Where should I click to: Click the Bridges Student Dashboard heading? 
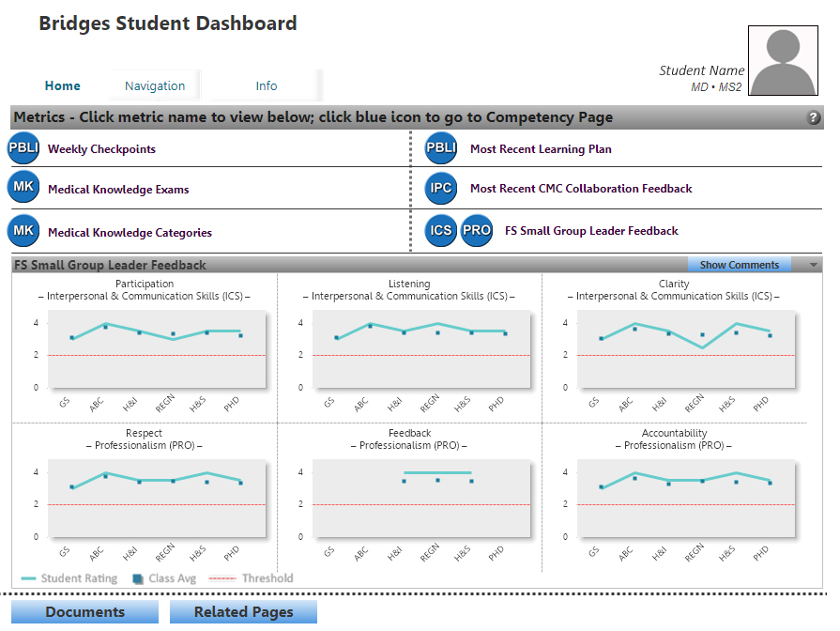168,23
